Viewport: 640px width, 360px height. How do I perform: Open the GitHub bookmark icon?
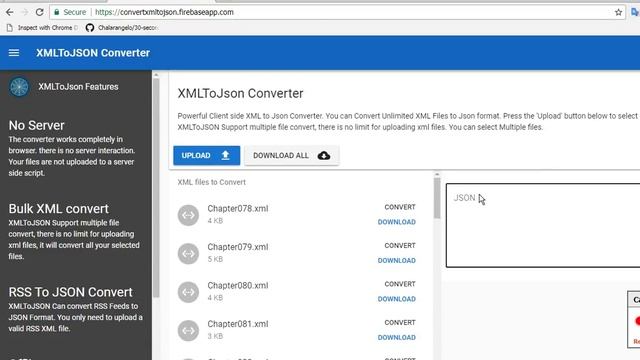click(90, 28)
